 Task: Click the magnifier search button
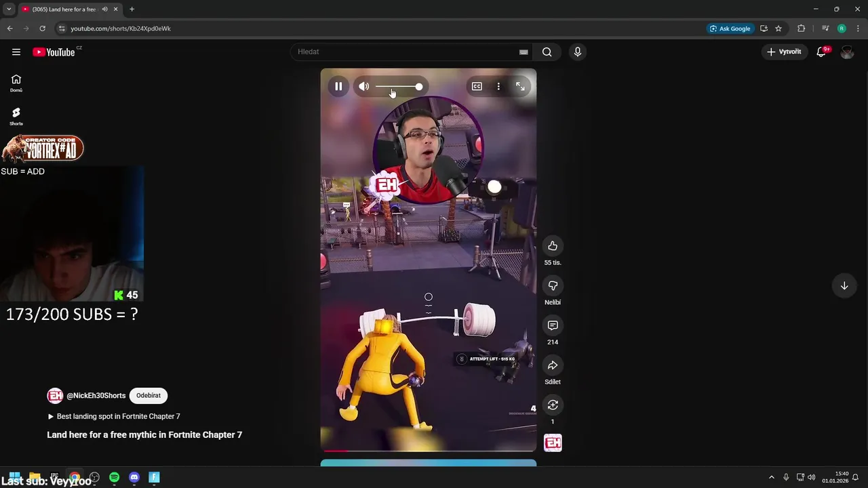tap(547, 52)
